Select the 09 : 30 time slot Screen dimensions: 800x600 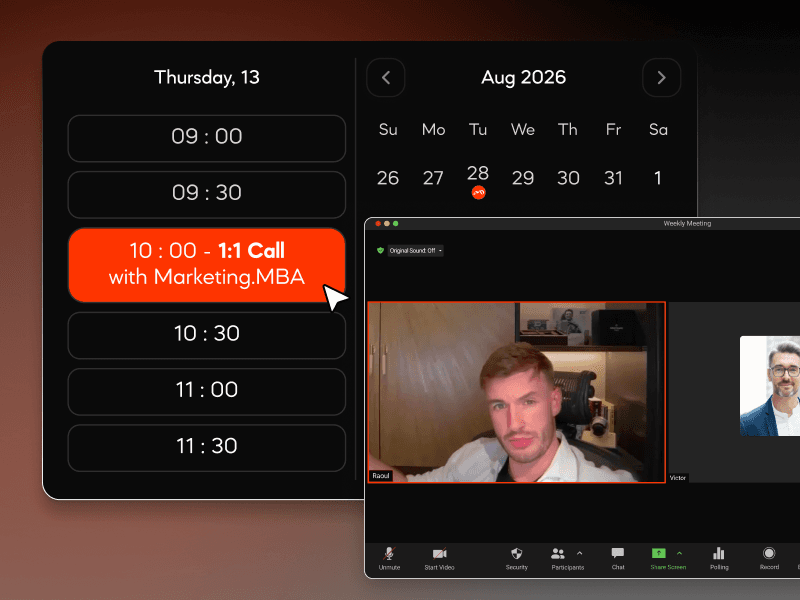click(x=207, y=194)
